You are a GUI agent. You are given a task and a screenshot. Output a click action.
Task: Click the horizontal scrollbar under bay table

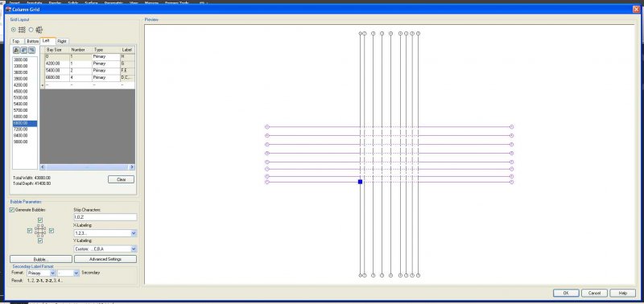88,167
